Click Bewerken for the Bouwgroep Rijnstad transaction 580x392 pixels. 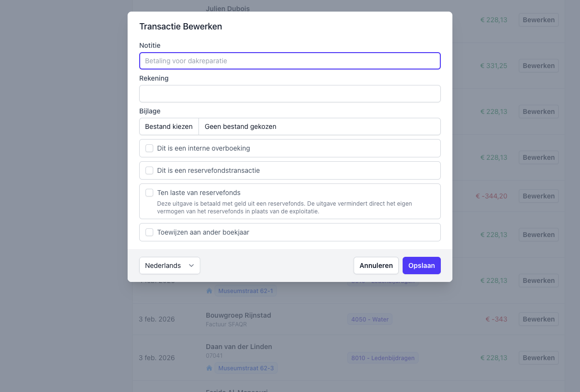[538, 319]
